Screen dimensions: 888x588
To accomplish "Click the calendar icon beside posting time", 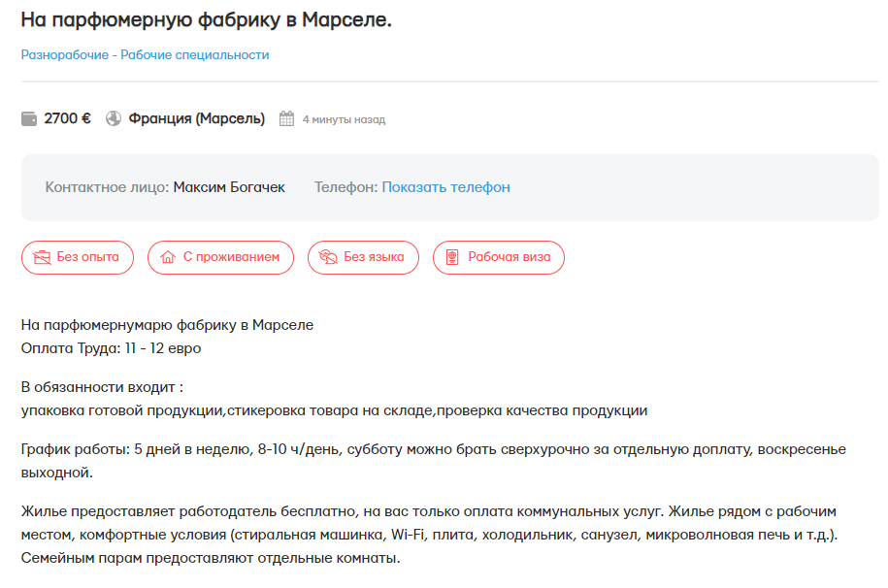I will (286, 119).
